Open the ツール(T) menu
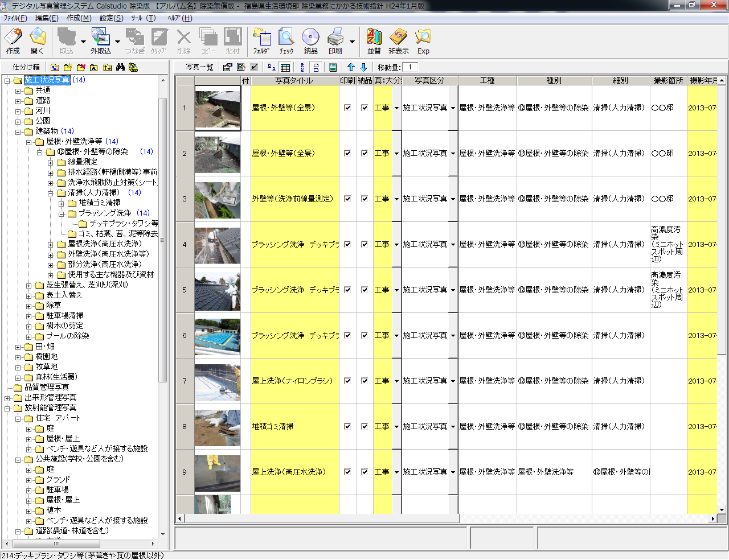Viewport: 729px width, 560px height. tap(144, 18)
